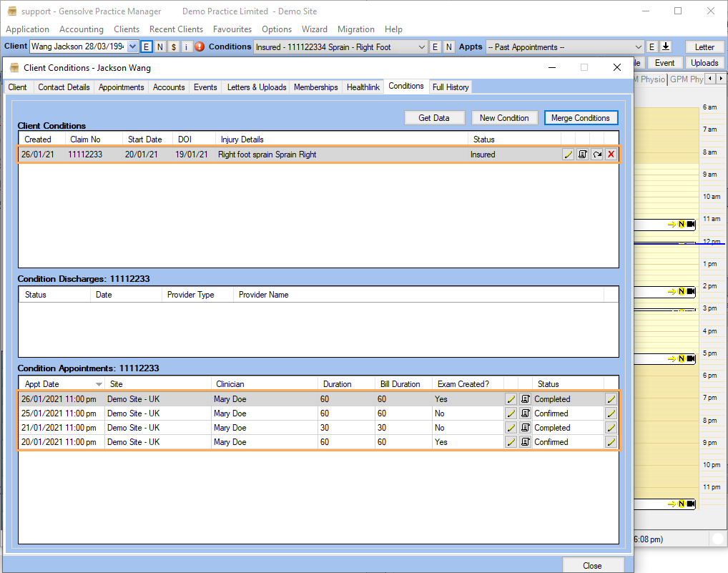This screenshot has width=728, height=573.
Task: Open the notes icon for the 25/01/2021 appointment
Action: click(x=525, y=413)
